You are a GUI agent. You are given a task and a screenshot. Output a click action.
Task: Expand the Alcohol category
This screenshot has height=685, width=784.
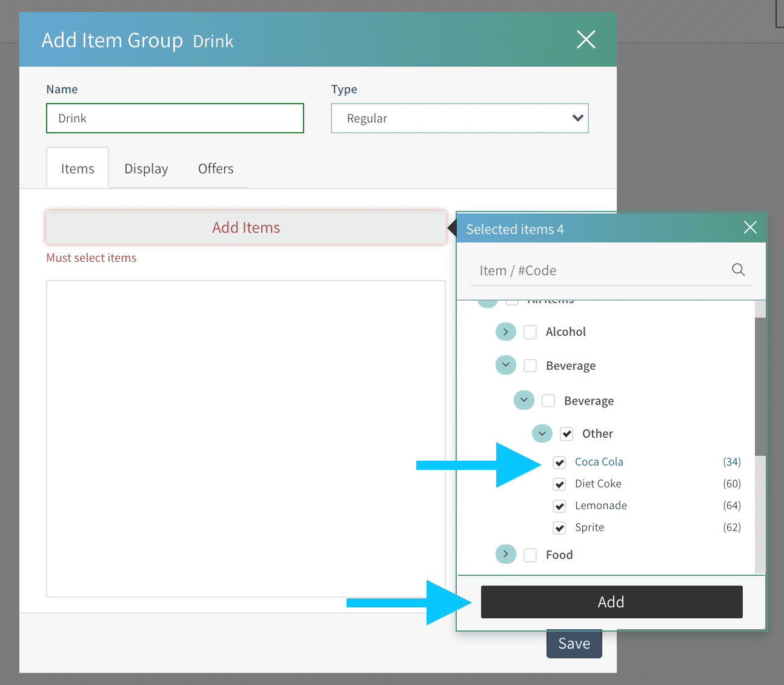tap(505, 332)
